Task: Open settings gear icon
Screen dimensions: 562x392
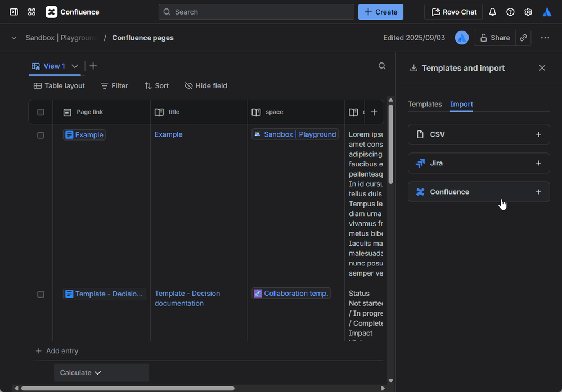Action: (528, 12)
